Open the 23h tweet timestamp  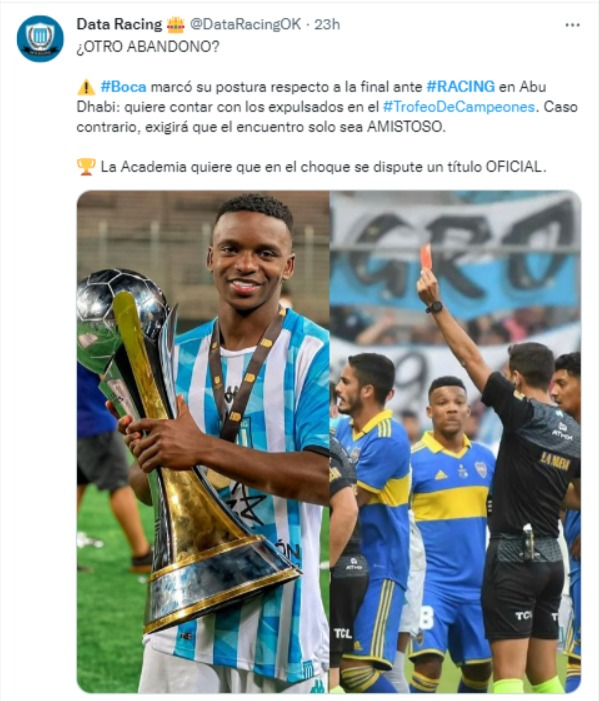tap(327, 24)
